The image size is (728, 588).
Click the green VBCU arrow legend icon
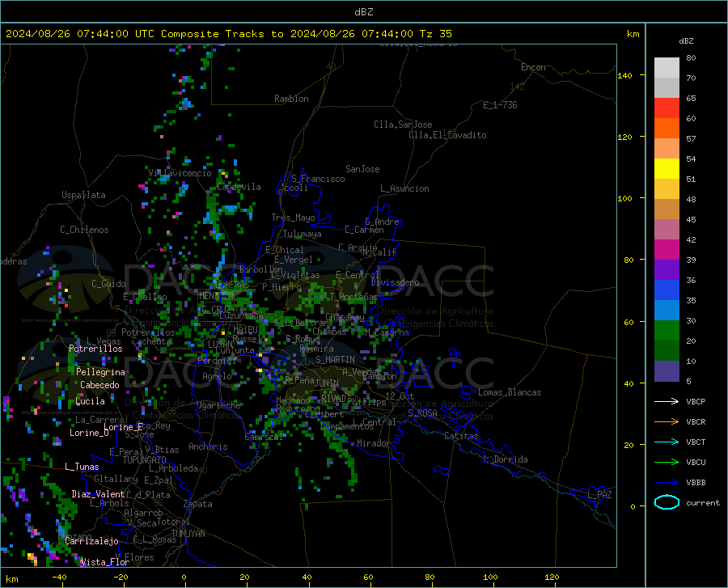pyautogui.click(x=667, y=463)
